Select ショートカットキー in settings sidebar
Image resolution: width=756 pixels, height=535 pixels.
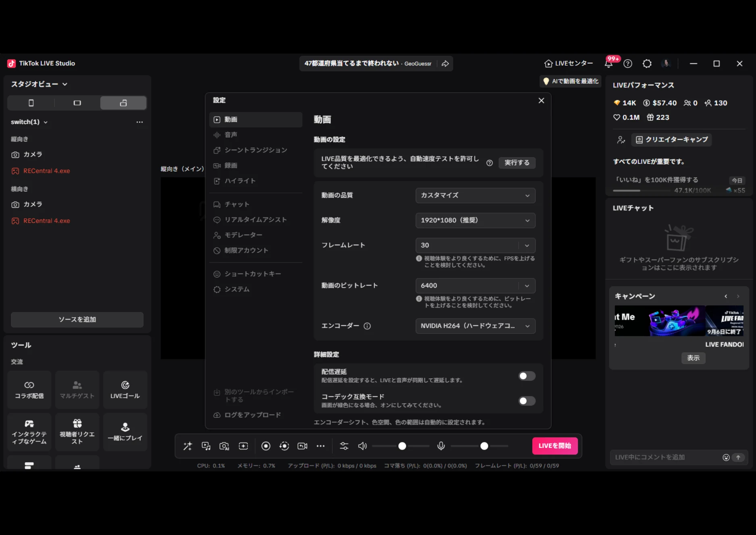click(256, 274)
